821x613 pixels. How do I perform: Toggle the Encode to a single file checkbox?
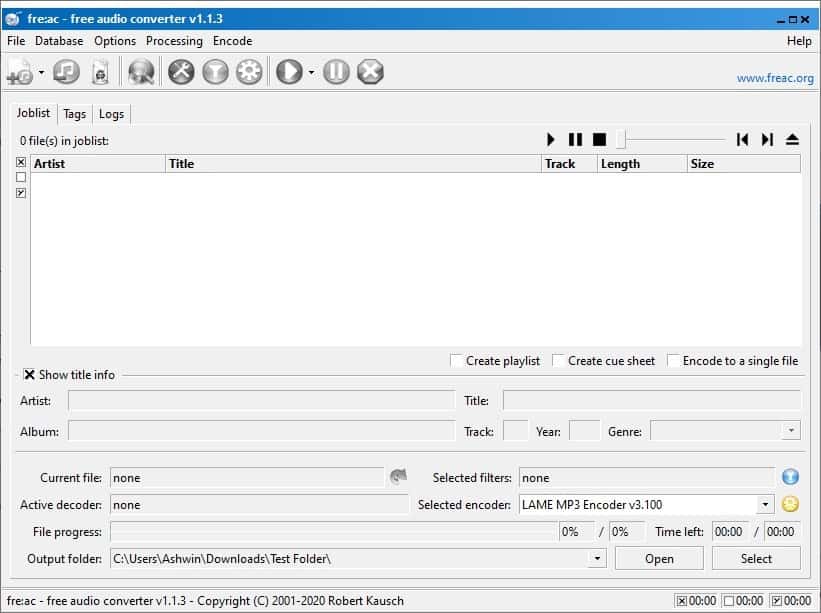click(x=671, y=361)
